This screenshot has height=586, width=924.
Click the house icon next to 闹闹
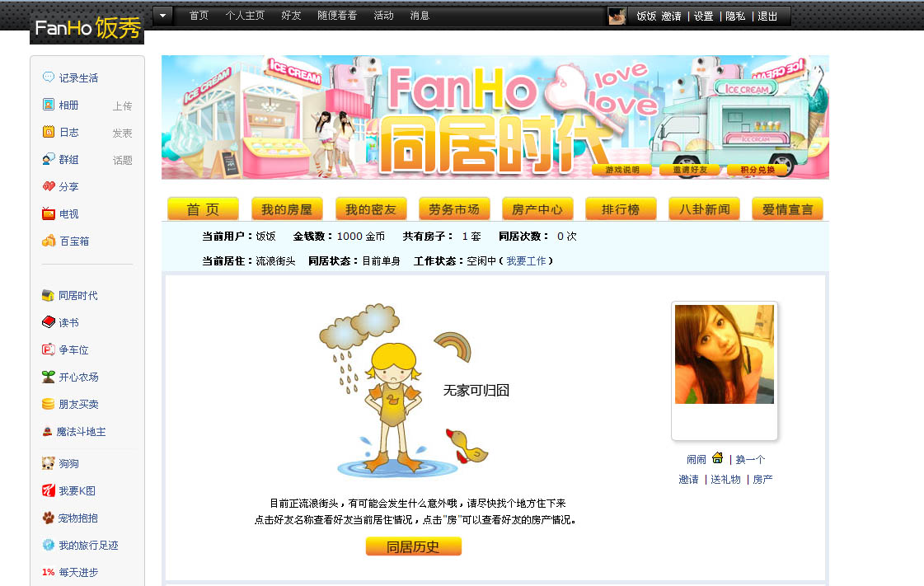coord(717,457)
